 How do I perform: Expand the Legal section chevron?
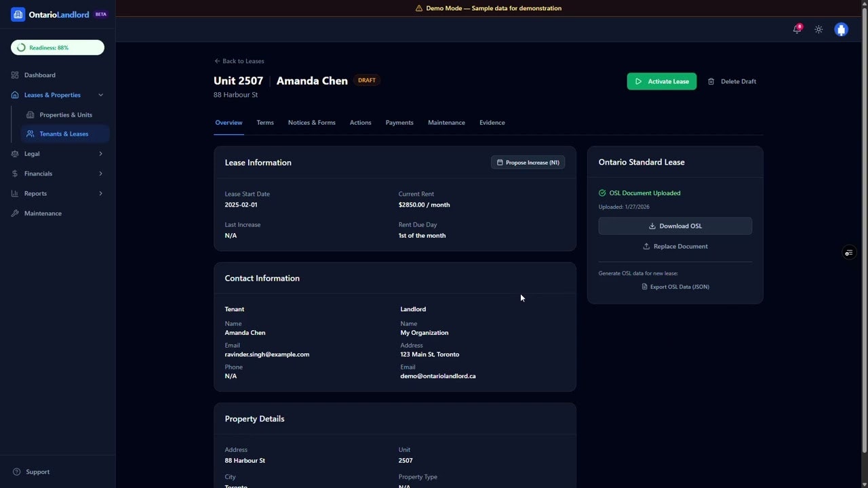pos(101,154)
